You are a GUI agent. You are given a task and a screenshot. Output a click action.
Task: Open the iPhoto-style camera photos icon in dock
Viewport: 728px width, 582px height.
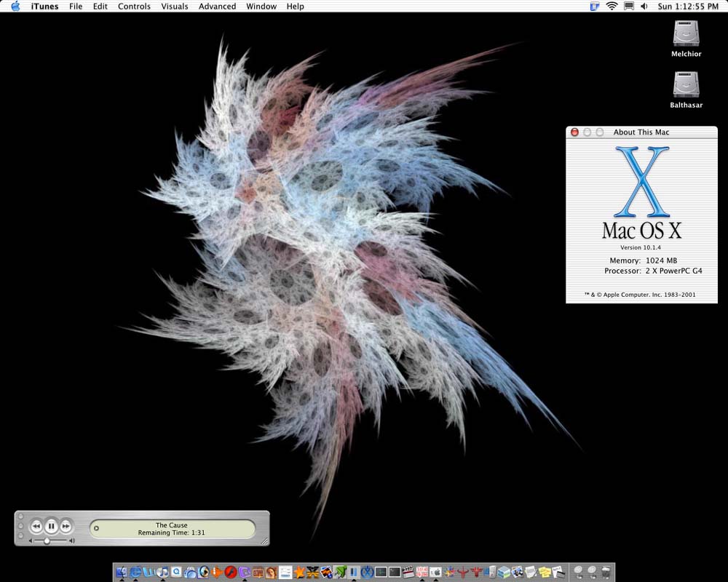518,572
